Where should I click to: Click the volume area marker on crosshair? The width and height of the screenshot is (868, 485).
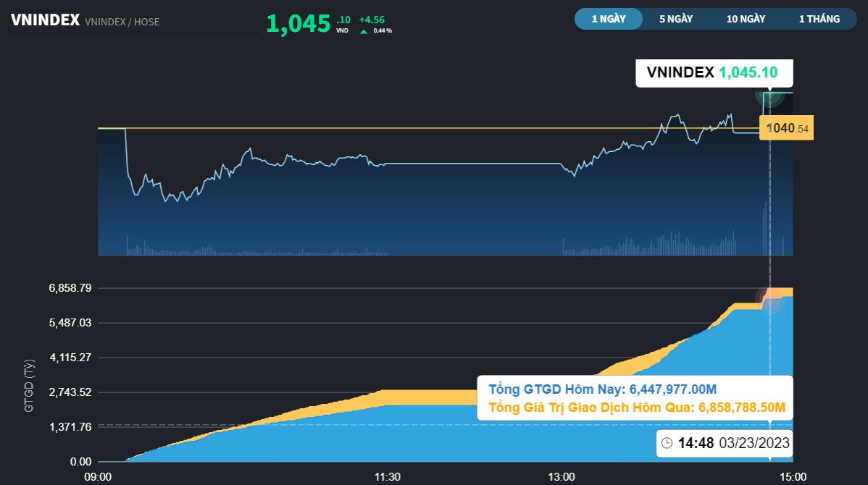click(770, 300)
